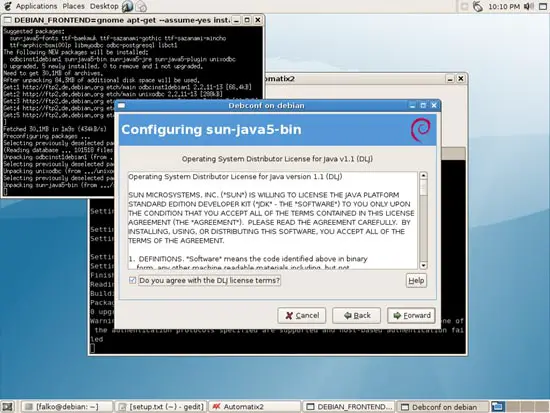
Task: Click the window selector icon at panel's right end
Action: pos(543,6)
